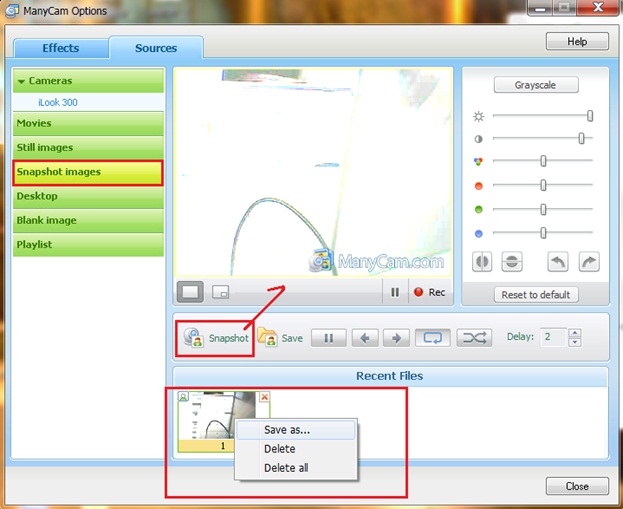Adjust the blue channel slider handle

click(x=543, y=233)
